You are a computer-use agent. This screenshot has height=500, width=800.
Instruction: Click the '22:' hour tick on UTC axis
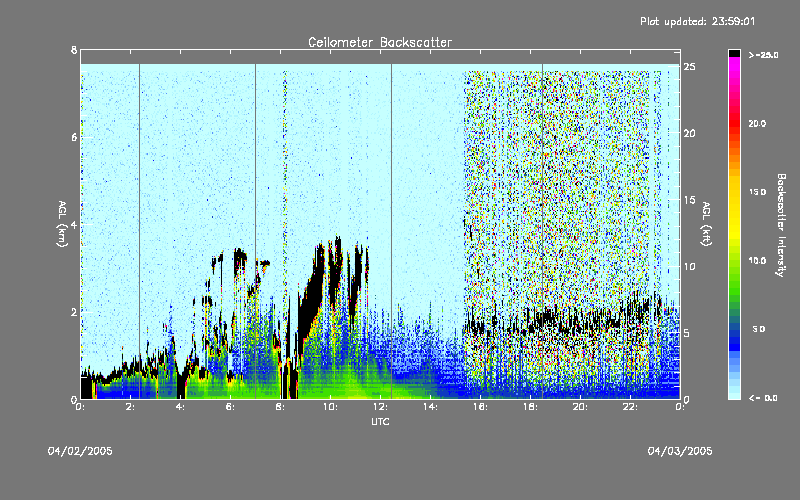[x=631, y=407]
